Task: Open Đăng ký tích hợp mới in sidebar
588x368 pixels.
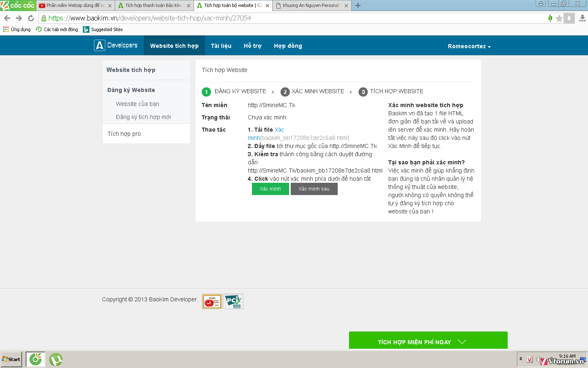Action: click(143, 117)
